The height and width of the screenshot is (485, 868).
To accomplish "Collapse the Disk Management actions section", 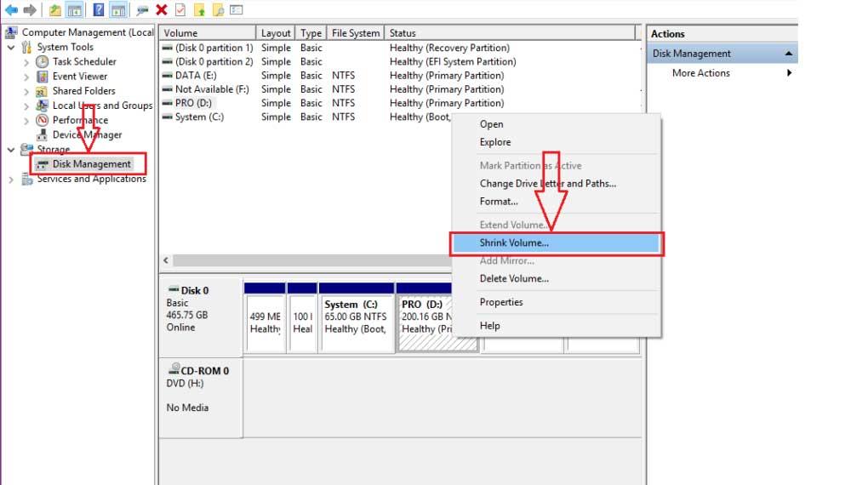I will coord(788,54).
